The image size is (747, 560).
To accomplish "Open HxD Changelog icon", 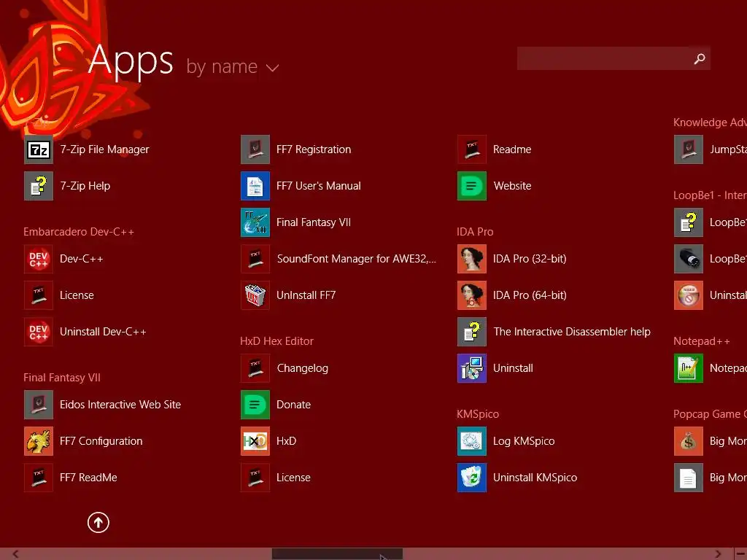I will click(x=255, y=368).
